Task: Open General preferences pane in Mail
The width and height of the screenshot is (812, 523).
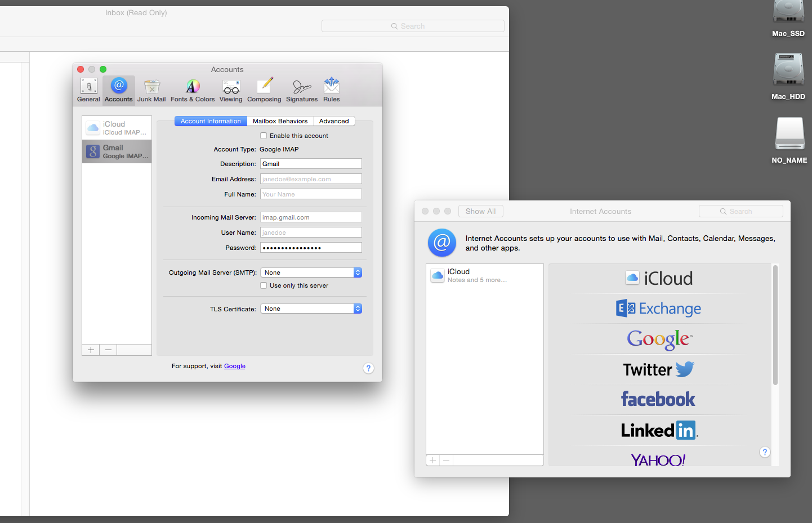Action: tap(88, 90)
